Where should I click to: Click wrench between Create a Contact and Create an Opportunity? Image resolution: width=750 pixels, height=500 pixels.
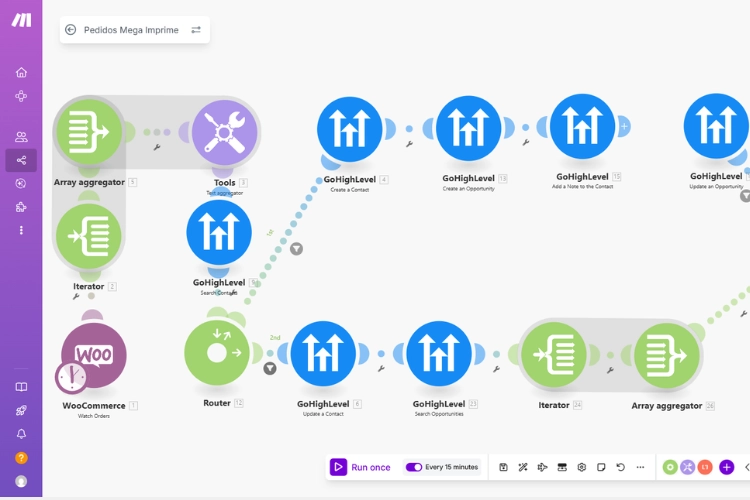[x=409, y=144]
